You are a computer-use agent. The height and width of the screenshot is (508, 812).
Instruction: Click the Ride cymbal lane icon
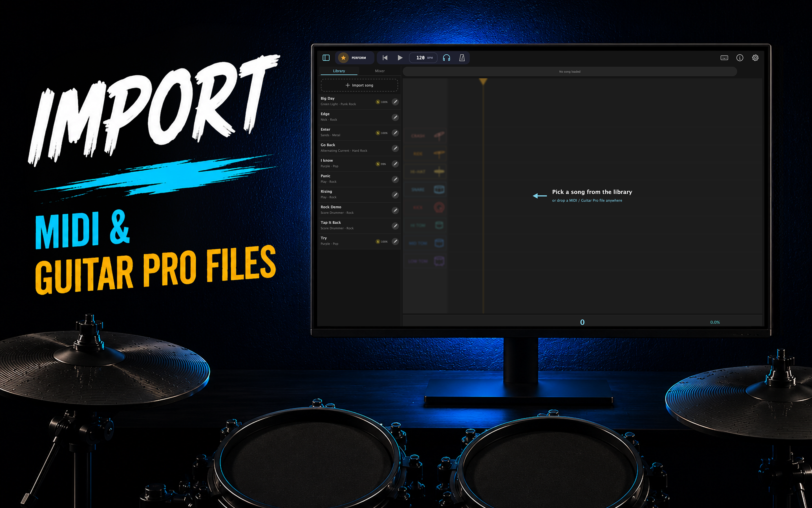[439, 154]
